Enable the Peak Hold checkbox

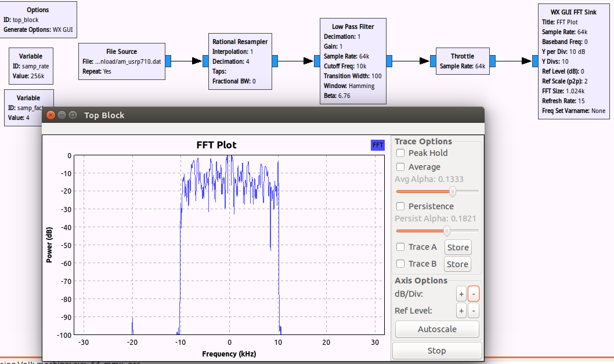point(400,153)
